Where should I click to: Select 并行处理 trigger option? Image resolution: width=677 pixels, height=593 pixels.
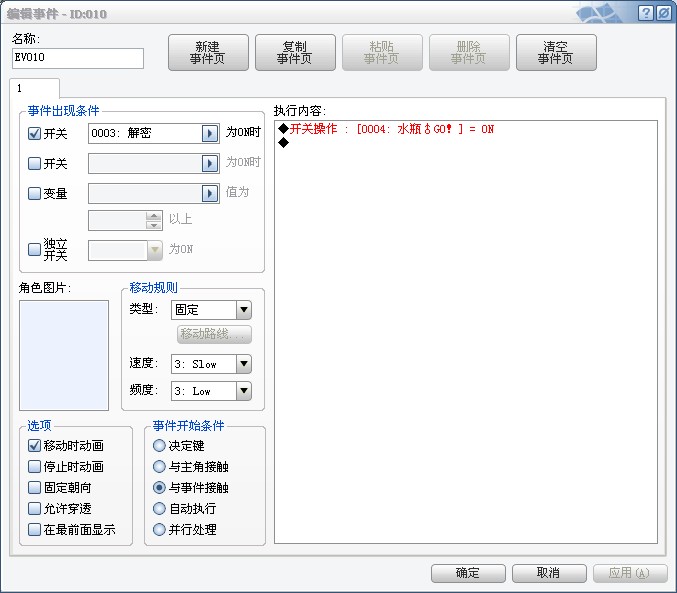coord(159,529)
